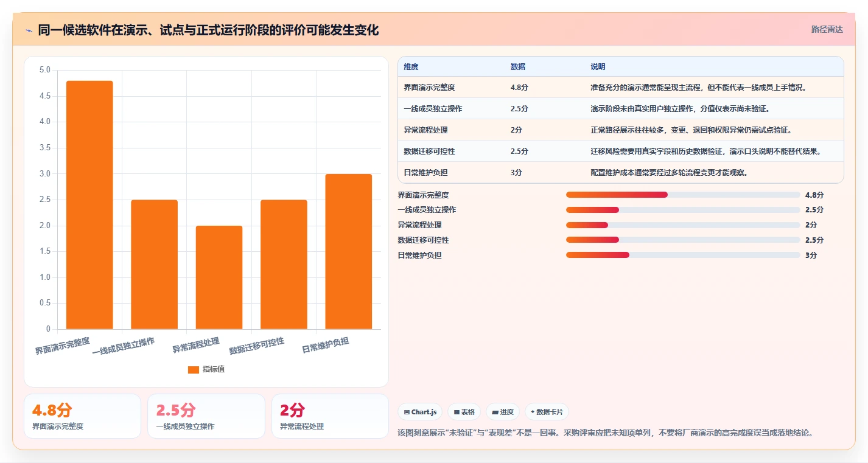
Task: Click description starting 准备充分的演示 in the table
Action: point(698,88)
